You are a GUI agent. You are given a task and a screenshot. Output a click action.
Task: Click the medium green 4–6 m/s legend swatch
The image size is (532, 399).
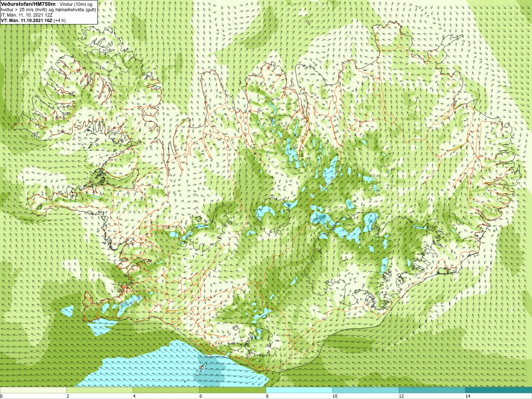coord(166,390)
